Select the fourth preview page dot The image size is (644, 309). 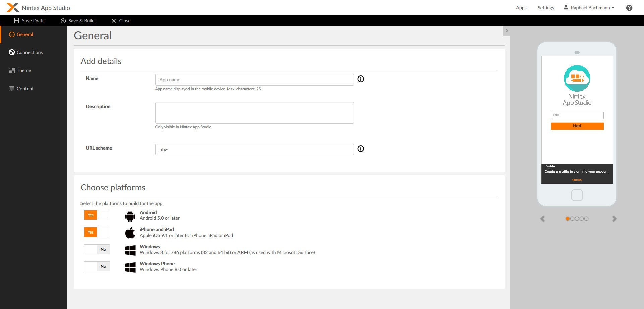click(x=582, y=219)
